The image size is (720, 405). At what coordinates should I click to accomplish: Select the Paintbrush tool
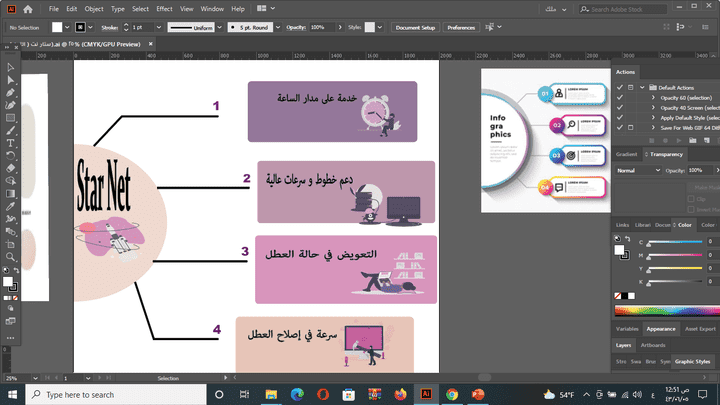coord(10,131)
